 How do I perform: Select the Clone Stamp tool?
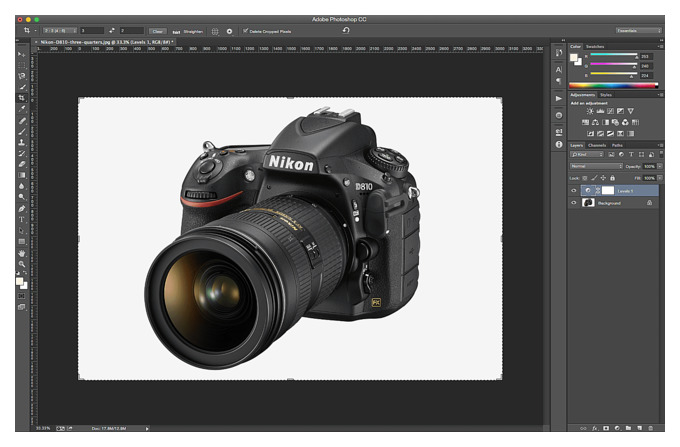21,142
